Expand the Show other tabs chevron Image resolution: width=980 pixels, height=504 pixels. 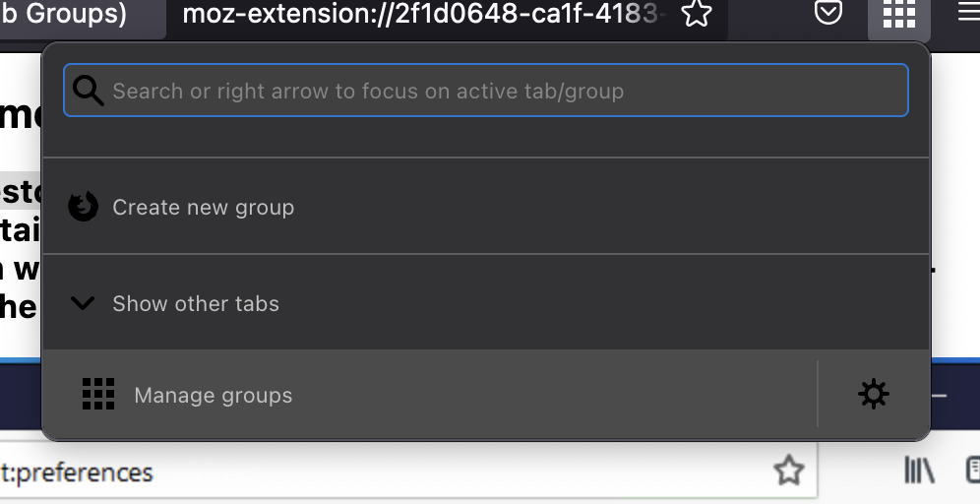coord(84,304)
